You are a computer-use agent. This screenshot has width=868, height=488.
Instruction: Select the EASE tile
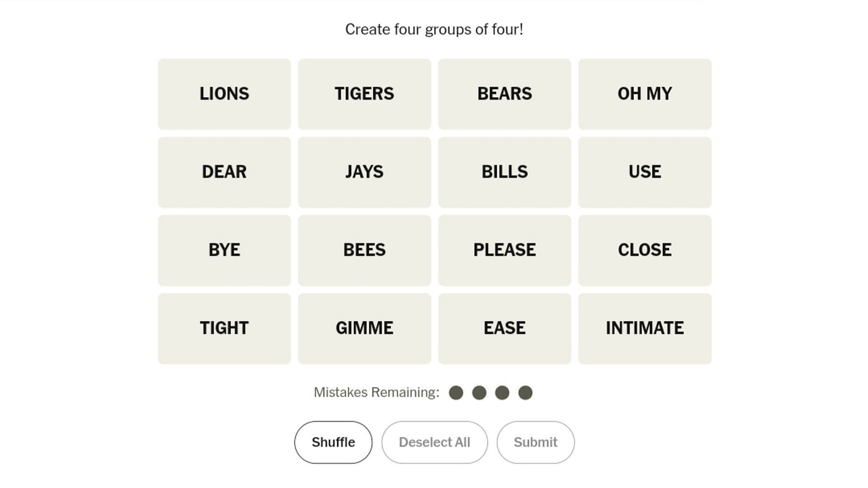(x=505, y=328)
